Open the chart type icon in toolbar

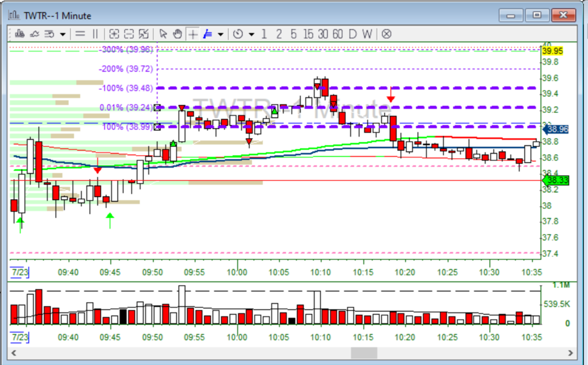coord(20,34)
